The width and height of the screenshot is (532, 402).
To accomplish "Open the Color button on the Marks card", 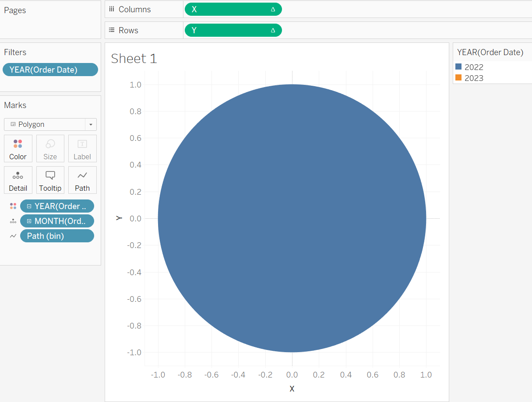I will click(18, 148).
